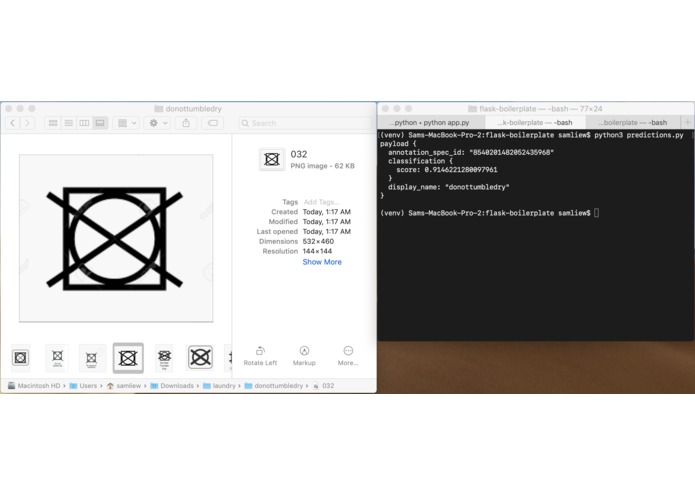Click donottumbledry folder in the path bar
The image size is (695, 494).
point(274,386)
